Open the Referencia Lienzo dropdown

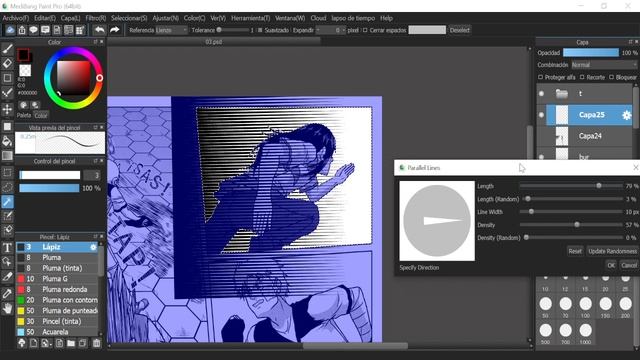[171, 30]
